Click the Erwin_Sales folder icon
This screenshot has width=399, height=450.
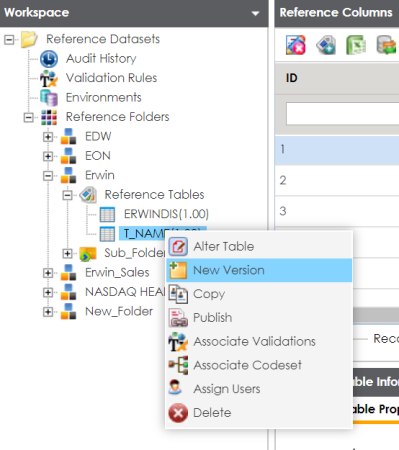(68, 273)
